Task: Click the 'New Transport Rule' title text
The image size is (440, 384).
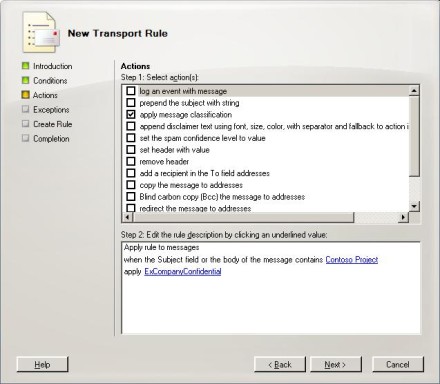Action: point(118,33)
